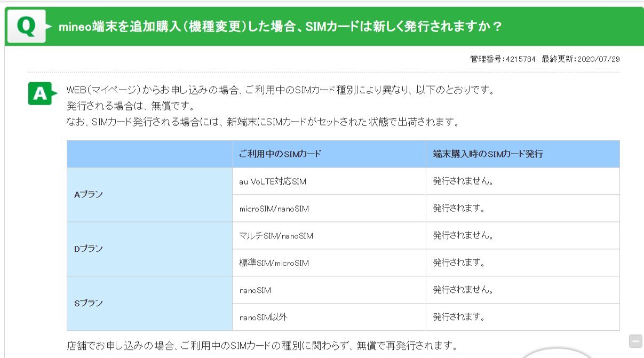Click the line starting なお、SIMカード発行される場合には

tap(263, 122)
